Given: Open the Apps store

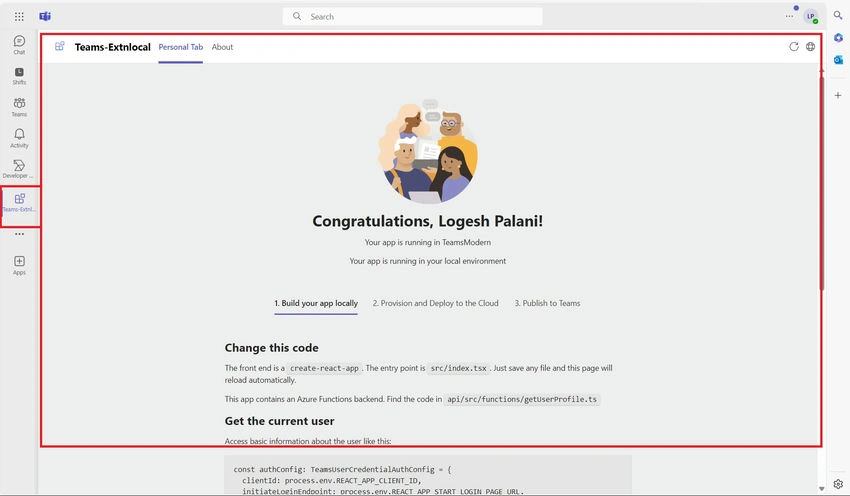Looking at the screenshot, I should [x=19, y=266].
